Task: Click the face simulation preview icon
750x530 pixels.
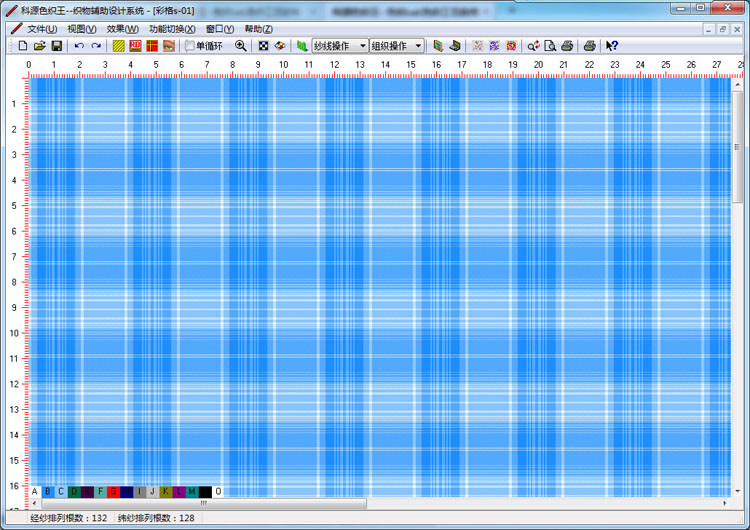Action: tap(169, 46)
